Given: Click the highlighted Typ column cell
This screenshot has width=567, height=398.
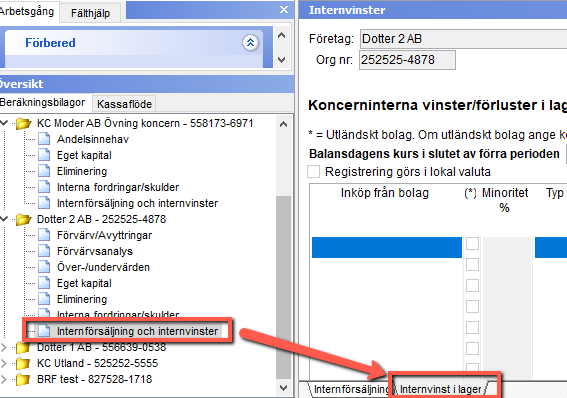Looking at the screenshot, I should [551, 248].
